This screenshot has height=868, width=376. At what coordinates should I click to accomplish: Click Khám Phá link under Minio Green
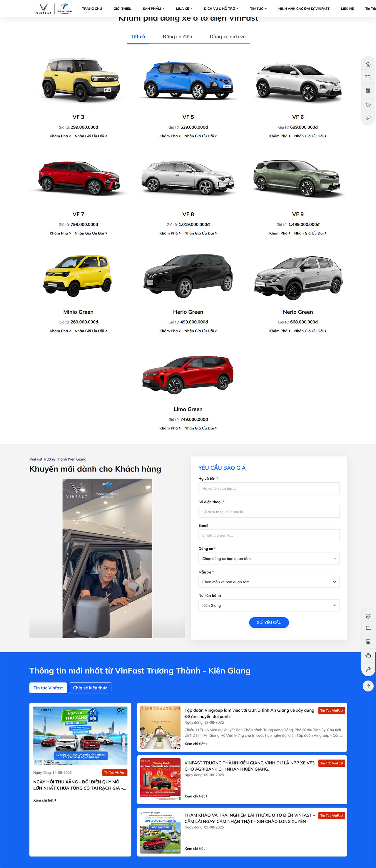pos(60,331)
